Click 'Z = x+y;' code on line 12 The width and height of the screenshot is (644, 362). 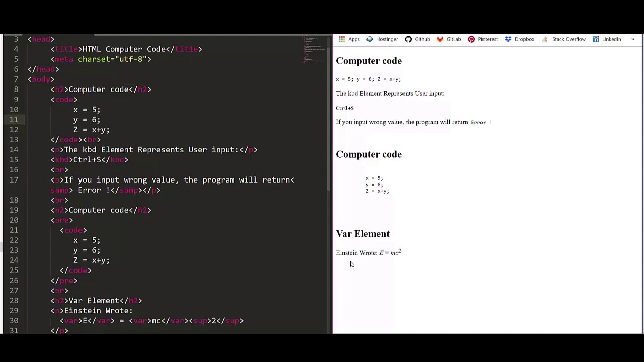point(91,130)
